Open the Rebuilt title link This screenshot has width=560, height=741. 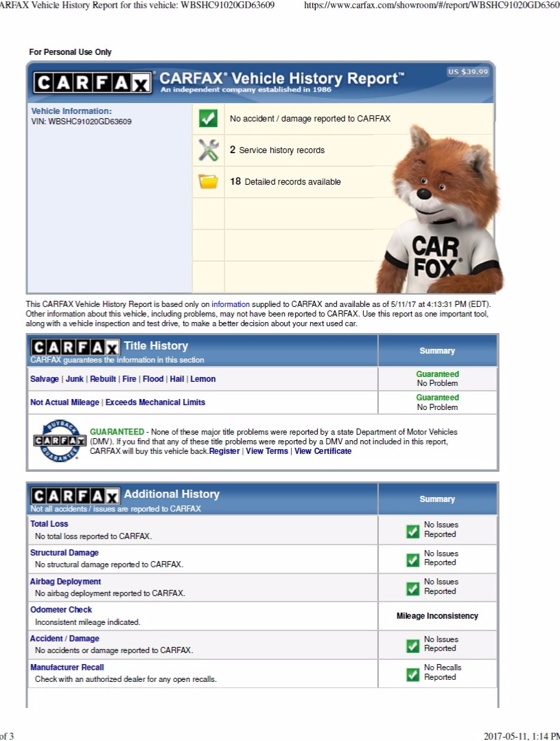click(x=103, y=379)
